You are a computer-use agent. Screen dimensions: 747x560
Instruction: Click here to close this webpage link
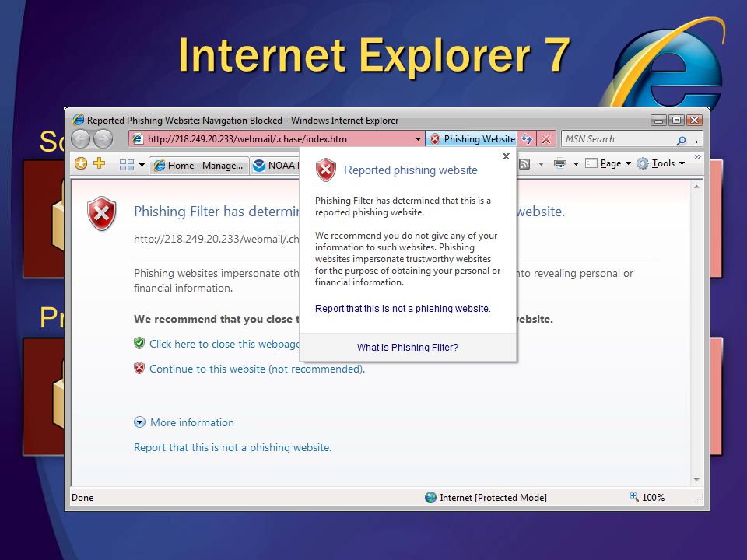coord(224,344)
